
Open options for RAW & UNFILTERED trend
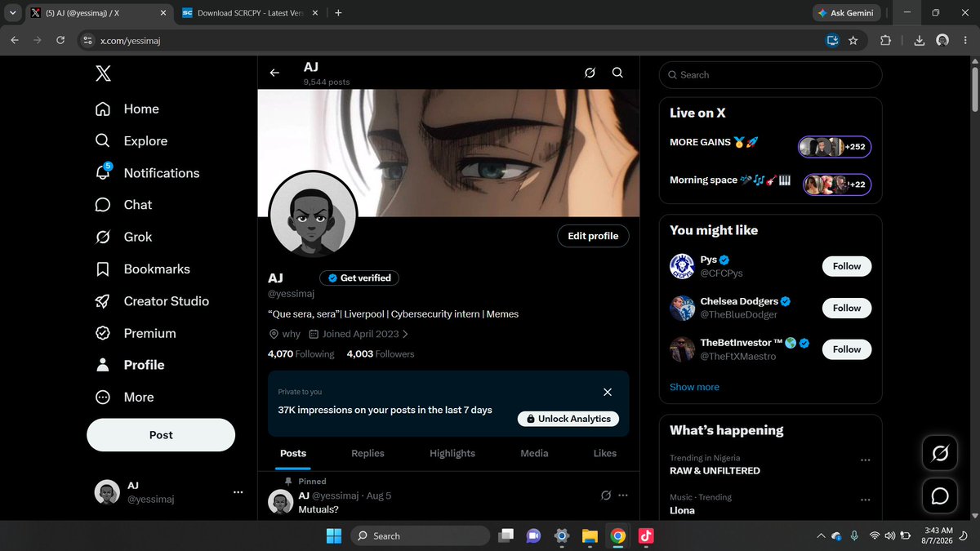(865, 460)
